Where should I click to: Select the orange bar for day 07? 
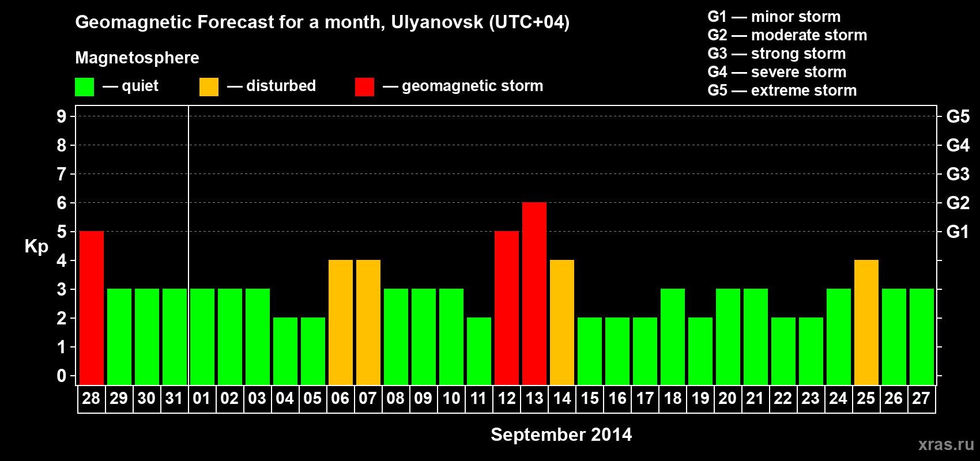point(368,323)
